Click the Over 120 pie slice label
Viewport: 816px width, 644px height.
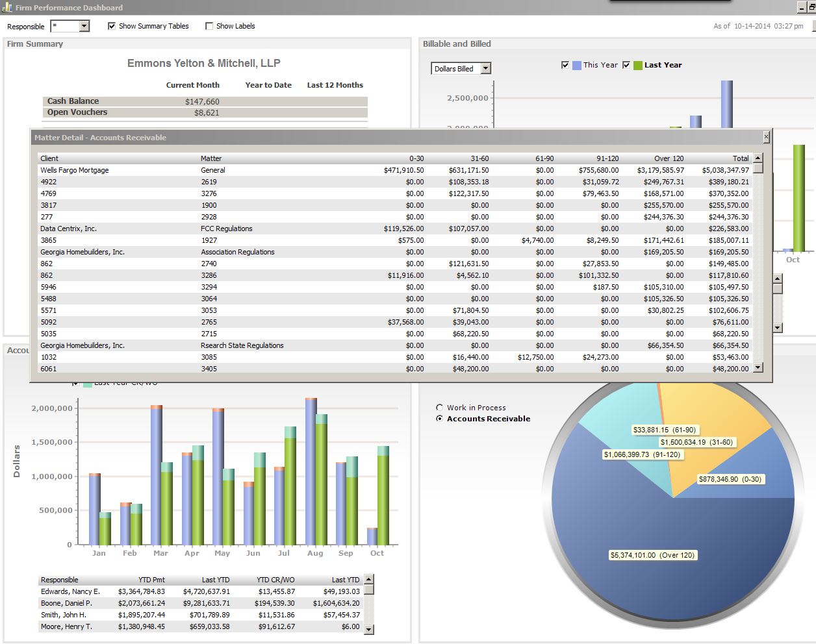click(652, 555)
